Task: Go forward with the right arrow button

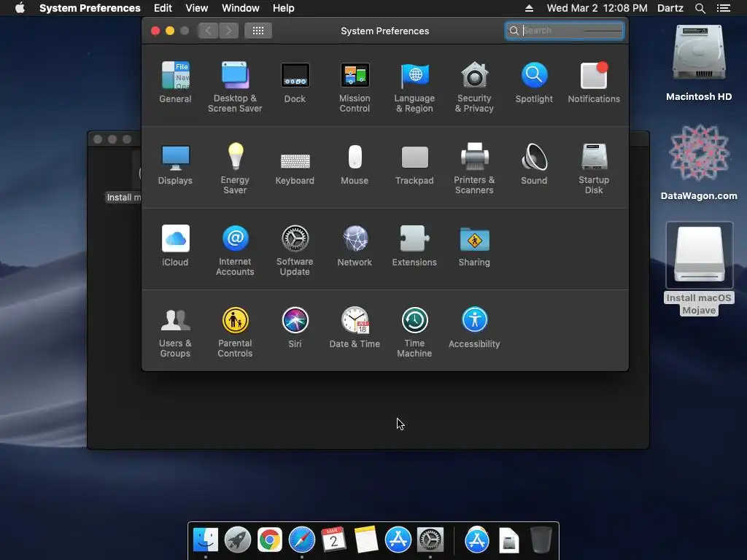Action: pyautogui.click(x=228, y=31)
